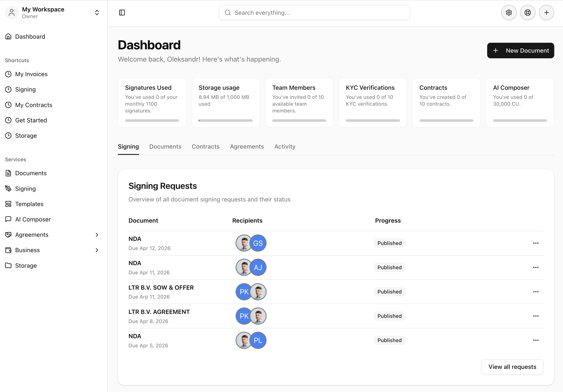Click clock icon beside My Invoices
This screenshot has height=392, width=563.
pos(8,74)
